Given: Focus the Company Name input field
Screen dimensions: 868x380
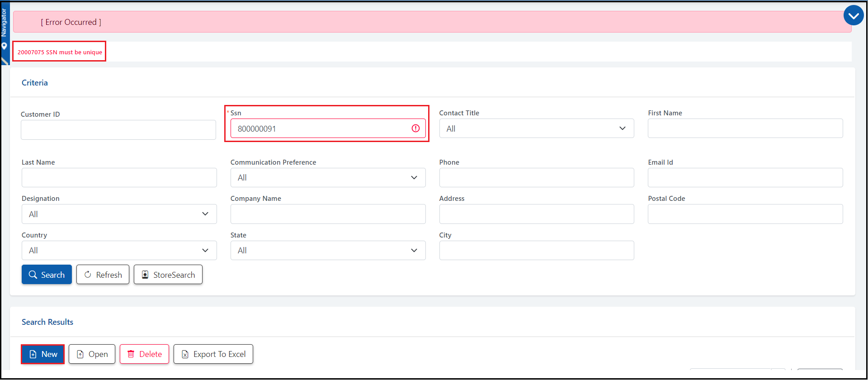Looking at the screenshot, I should point(328,214).
